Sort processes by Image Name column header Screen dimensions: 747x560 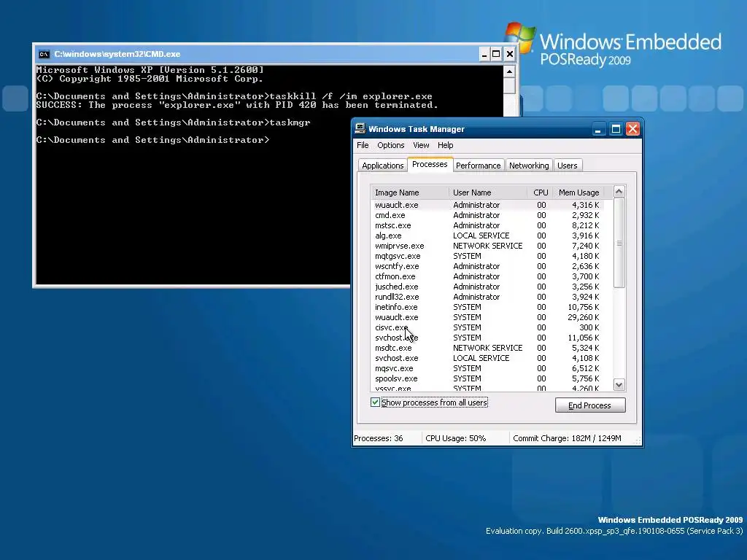tap(410, 192)
